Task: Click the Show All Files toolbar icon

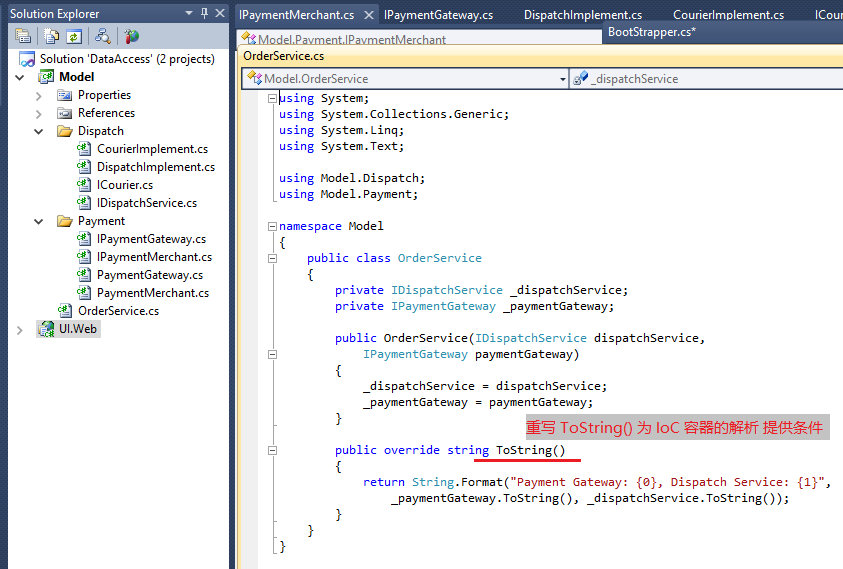Action: (x=52, y=36)
